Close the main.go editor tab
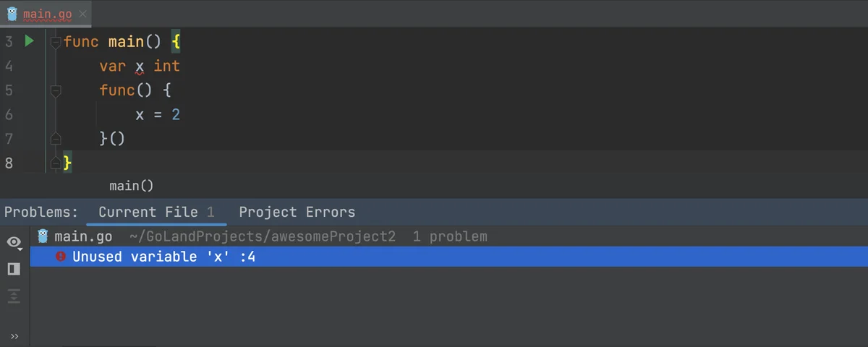Screen dimensions: 868x347 82,14
